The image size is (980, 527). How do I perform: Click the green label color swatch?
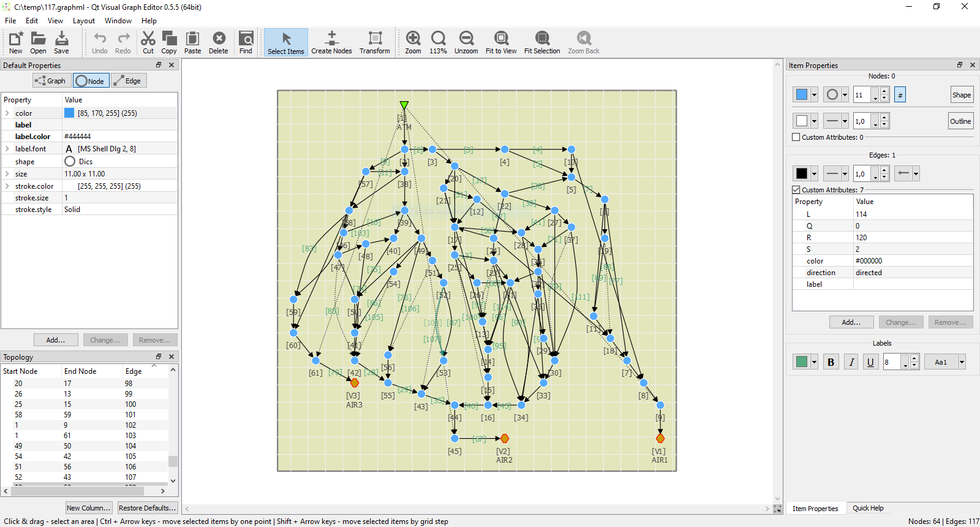pyautogui.click(x=802, y=362)
